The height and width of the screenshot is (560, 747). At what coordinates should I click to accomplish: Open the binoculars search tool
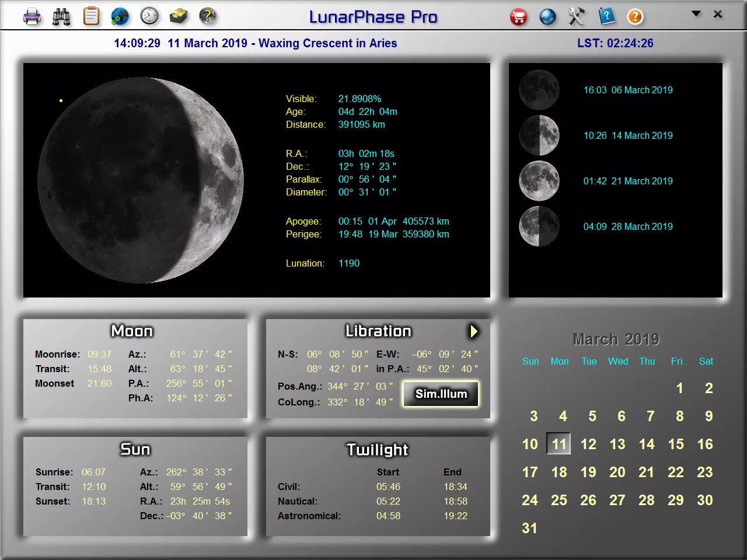[x=61, y=16]
